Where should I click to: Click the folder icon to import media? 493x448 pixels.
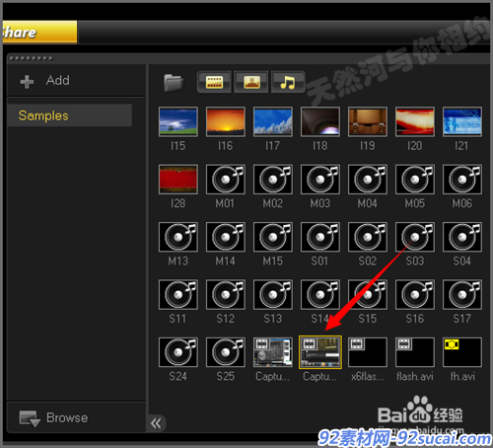pyautogui.click(x=174, y=83)
